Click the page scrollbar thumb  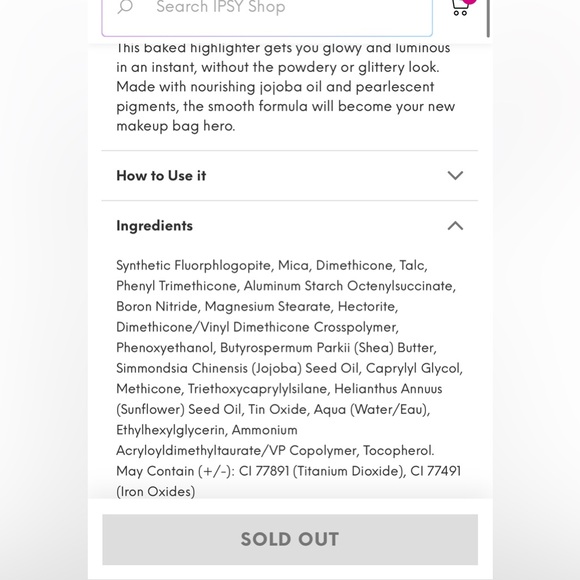[x=488, y=18]
